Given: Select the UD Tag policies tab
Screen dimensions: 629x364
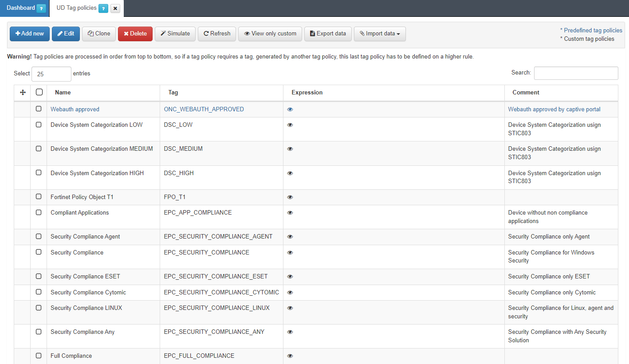Looking at the screenshot, I should (x=76, y=8).
